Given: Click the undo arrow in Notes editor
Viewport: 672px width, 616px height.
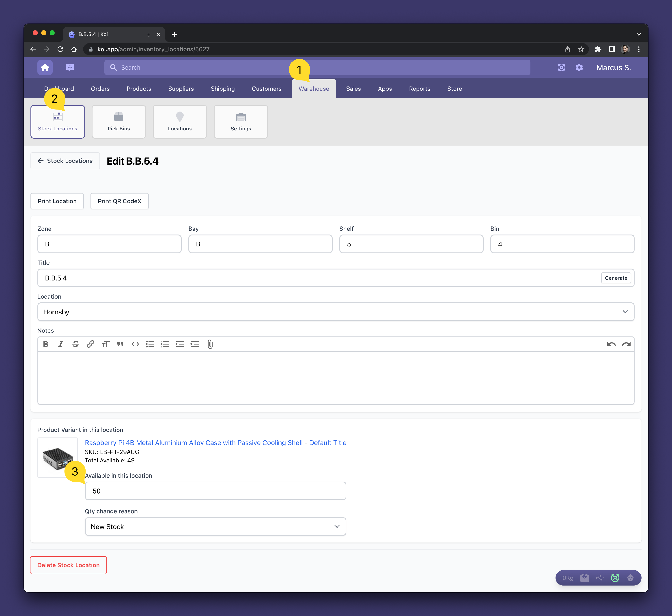Looking at the screenshot, I should coord(611,344).
